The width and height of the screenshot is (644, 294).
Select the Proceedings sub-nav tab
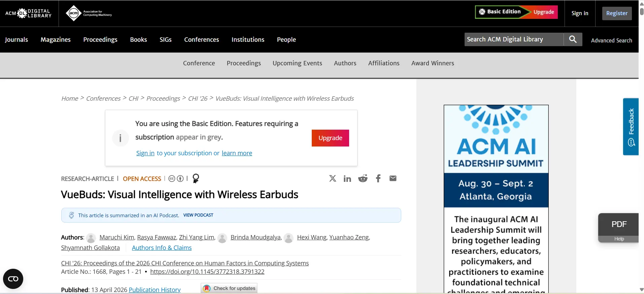pyautogui.click(x=244, y=63)
